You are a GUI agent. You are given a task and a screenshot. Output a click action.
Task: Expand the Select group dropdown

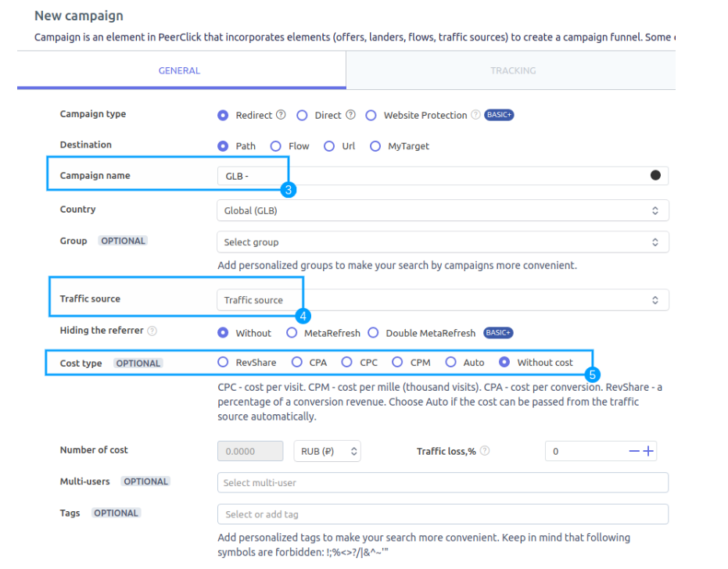(x=442, y=242)
